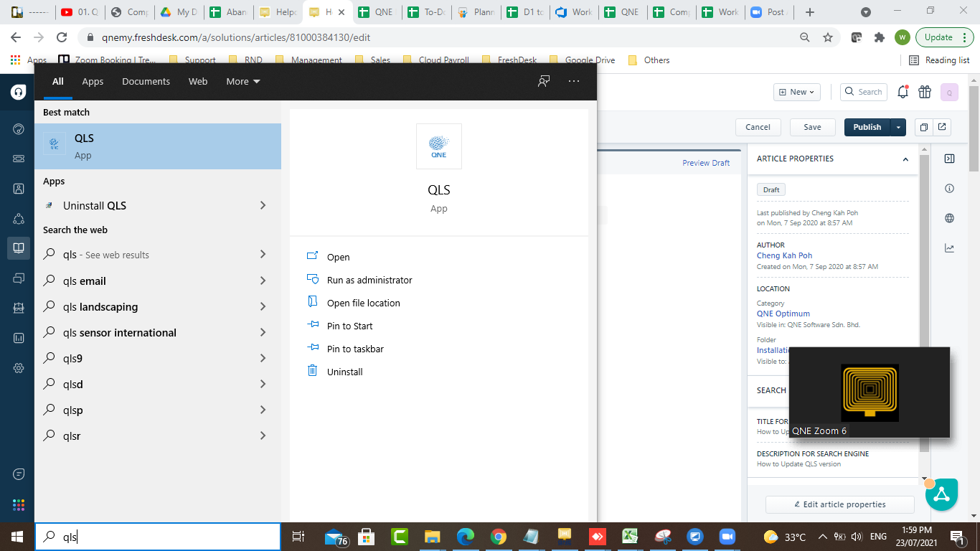Screen dimensions: 980x551
Task: Open the QLS best match app
Action: click(158, 146)
